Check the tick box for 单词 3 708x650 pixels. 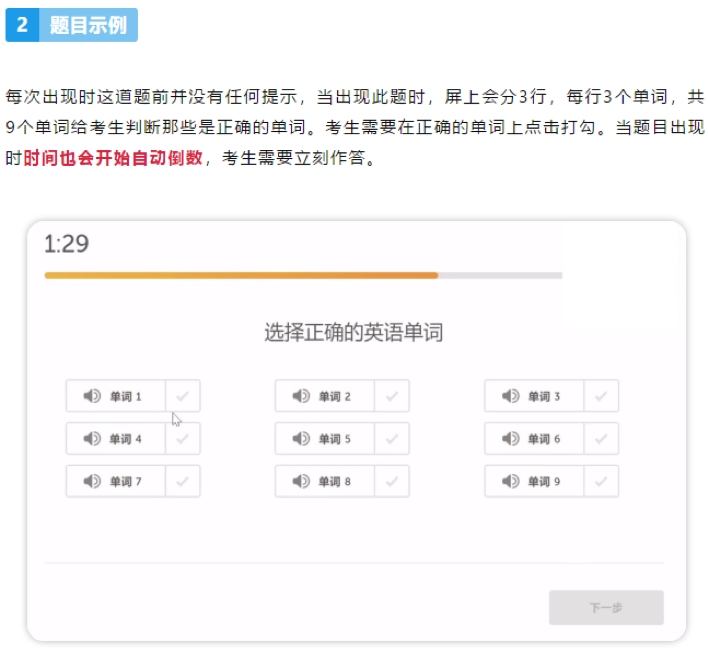pyautogui.click(x=601, y=396)
